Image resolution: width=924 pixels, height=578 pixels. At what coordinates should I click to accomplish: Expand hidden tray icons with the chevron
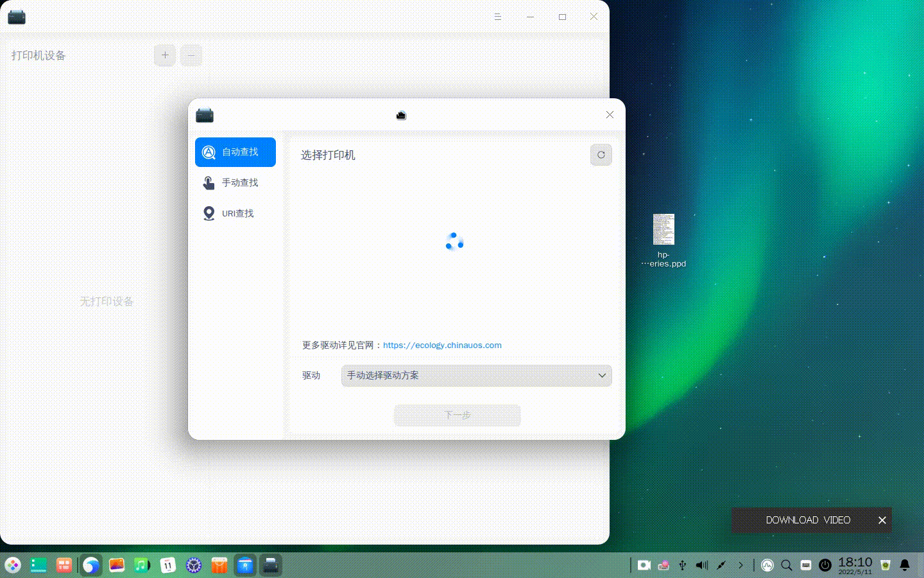pyautogui.click(x=741, y=565)
